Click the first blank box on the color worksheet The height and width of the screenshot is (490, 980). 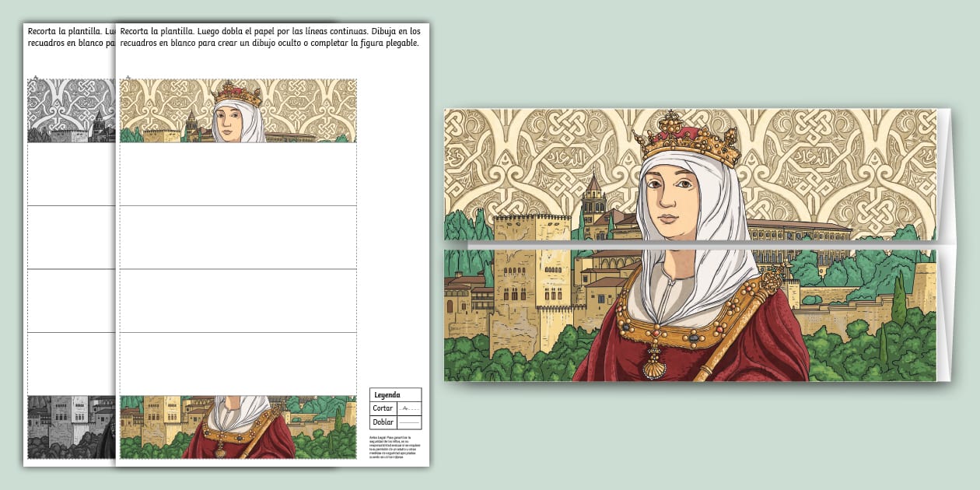coord(237,173)
